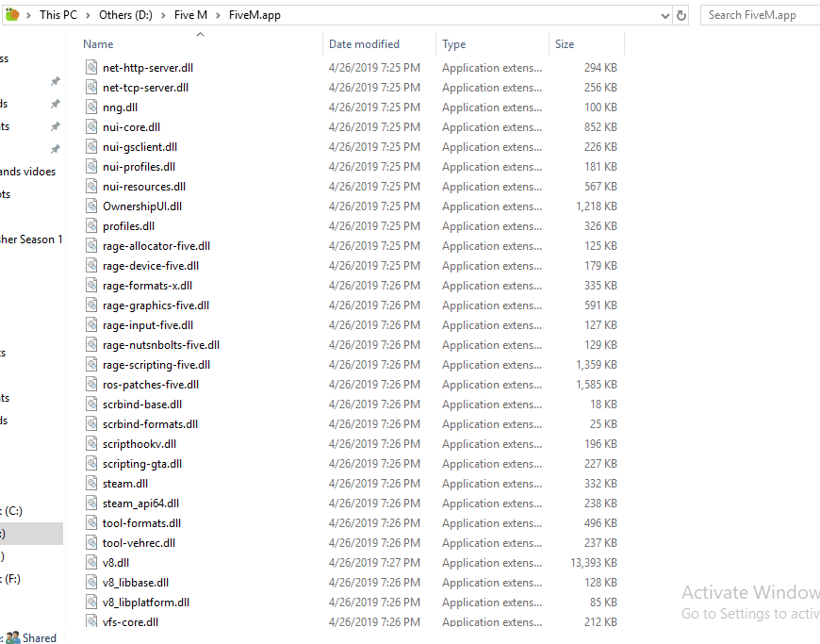Viewport: 820px width, 644px height.
Task: Click the OwnershipUI.dll file icon
Action: point(91,206)
